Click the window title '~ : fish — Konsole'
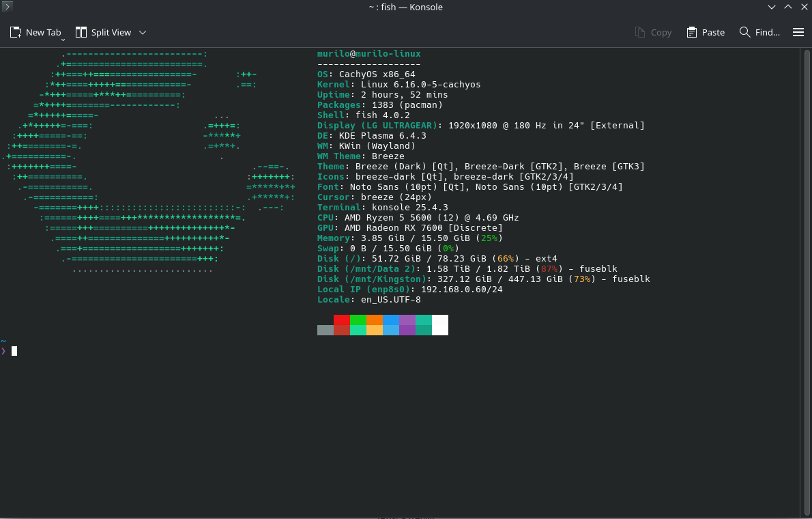812x519 pixels. pos(405,7)
